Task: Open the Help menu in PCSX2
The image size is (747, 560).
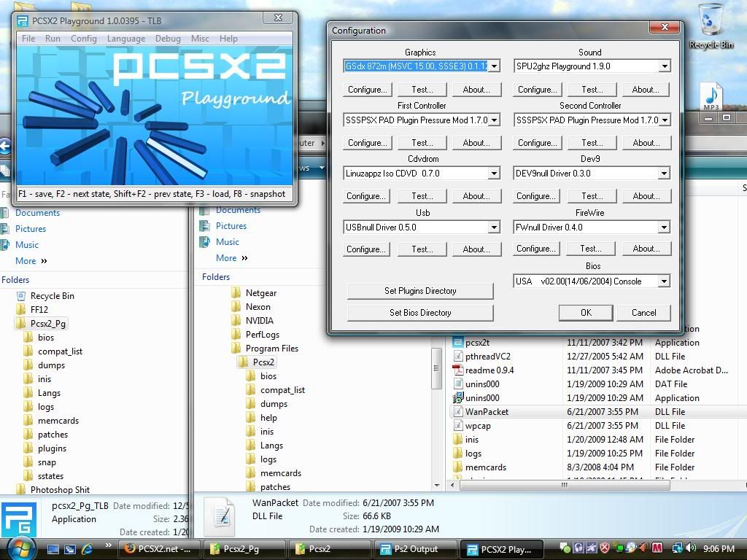Action: pos(228,39)
